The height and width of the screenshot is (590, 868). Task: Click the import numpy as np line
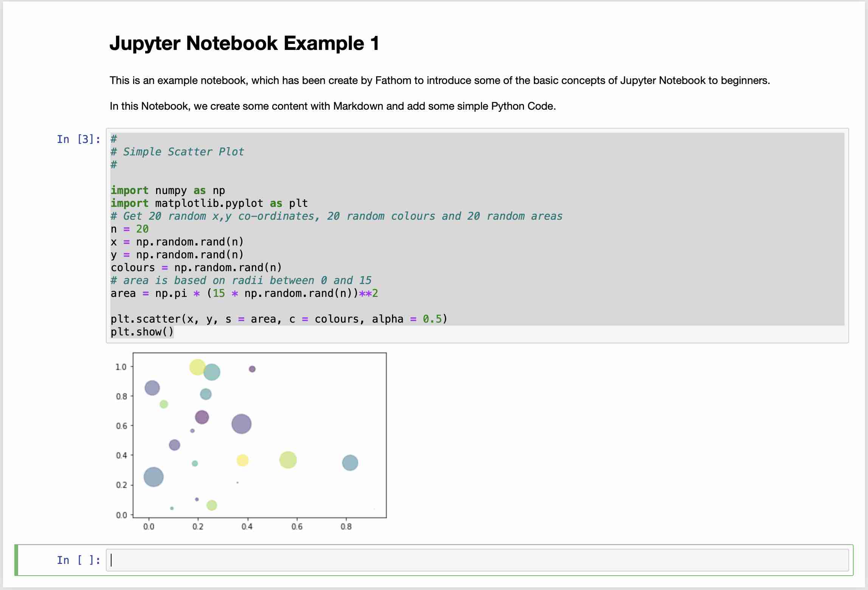pos(167,190)
